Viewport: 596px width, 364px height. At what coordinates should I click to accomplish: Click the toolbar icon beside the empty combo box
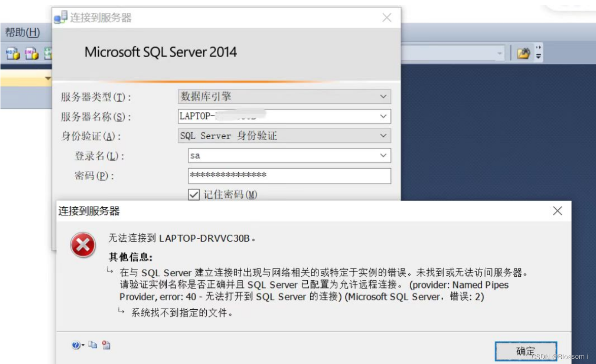click(523, 53)
